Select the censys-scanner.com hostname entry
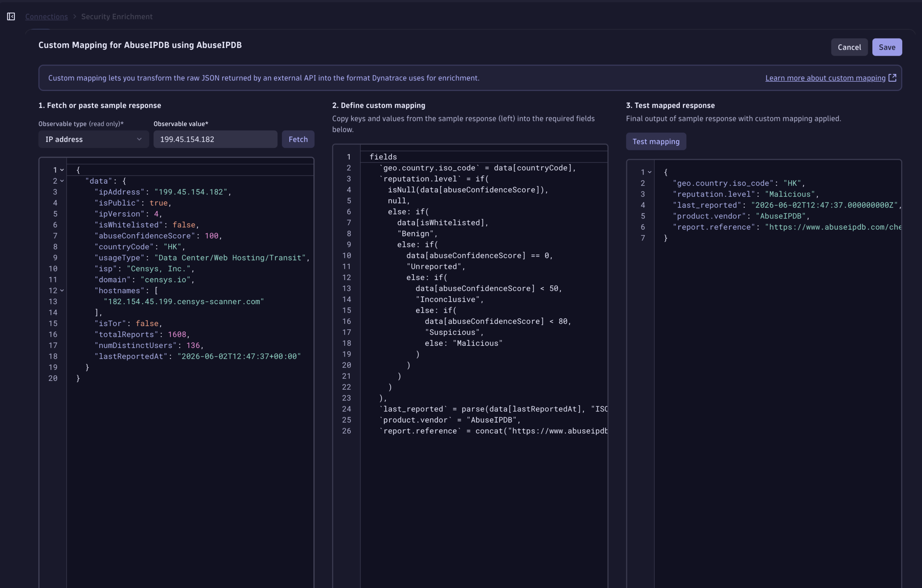Viewport: 922px width, 588px height. pyautogui.click(x=184, y=302)
